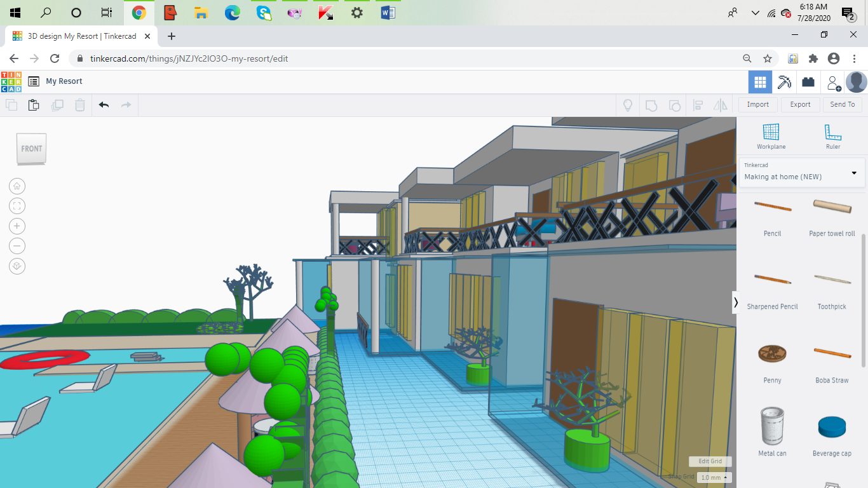Open the Bricks mode

pos(808,82)
